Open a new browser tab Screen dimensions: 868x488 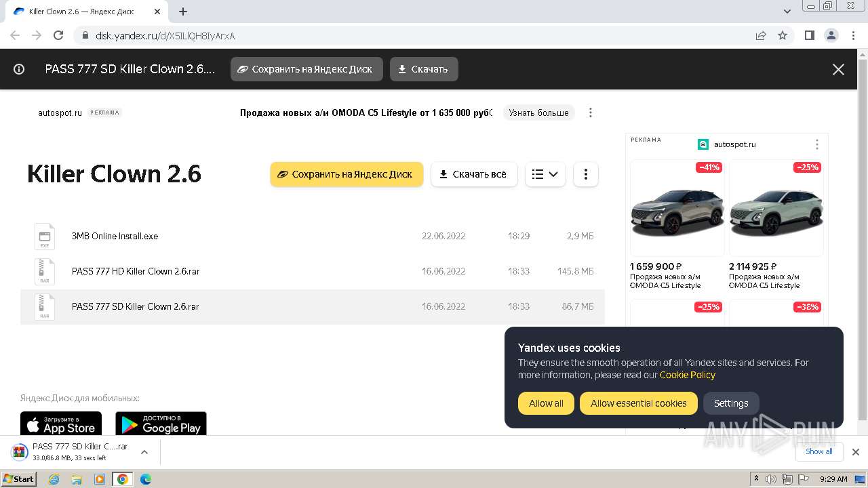pos(183,12)
